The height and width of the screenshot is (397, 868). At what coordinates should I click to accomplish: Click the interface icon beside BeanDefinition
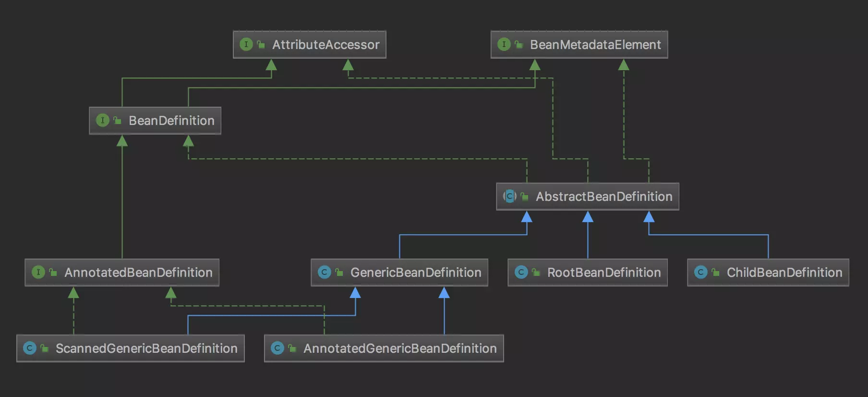[102, 120]
